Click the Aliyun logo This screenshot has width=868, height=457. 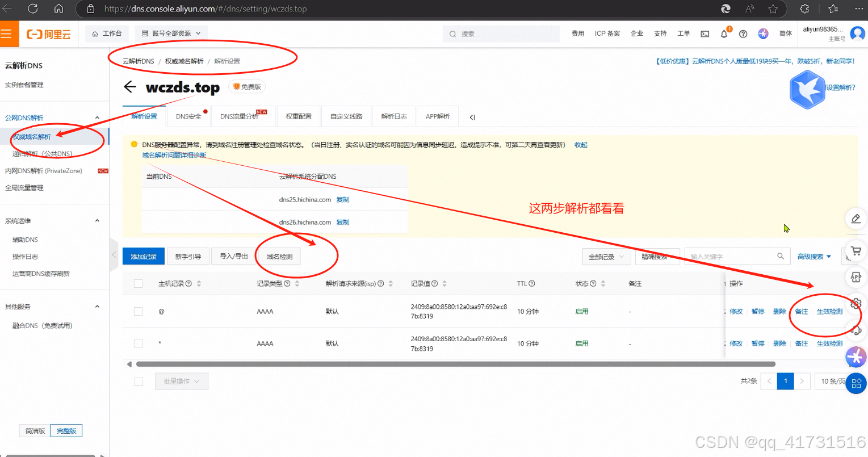[49, 34]
